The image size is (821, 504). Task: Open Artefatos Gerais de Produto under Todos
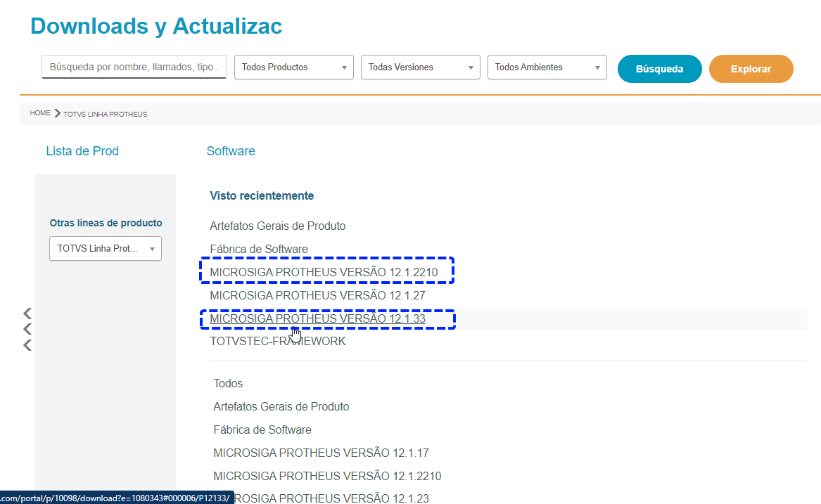pyautogui.click(x=281, y=406)
